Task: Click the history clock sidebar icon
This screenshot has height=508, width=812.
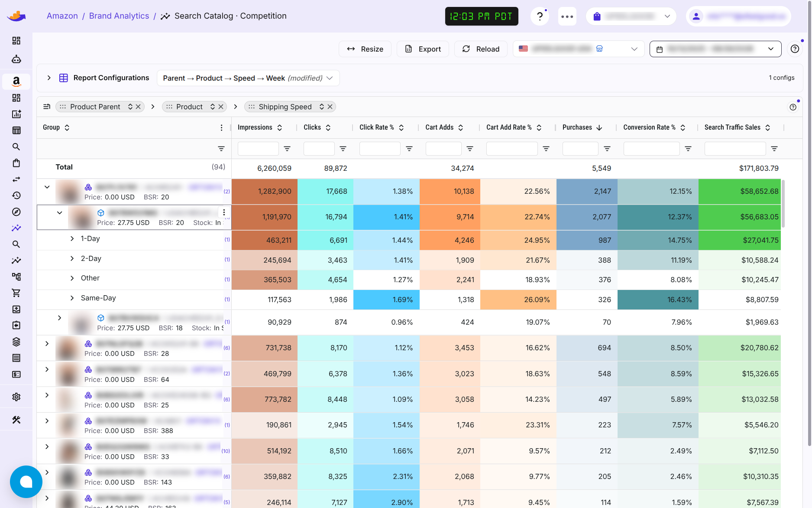Action: tap(16, 195)
